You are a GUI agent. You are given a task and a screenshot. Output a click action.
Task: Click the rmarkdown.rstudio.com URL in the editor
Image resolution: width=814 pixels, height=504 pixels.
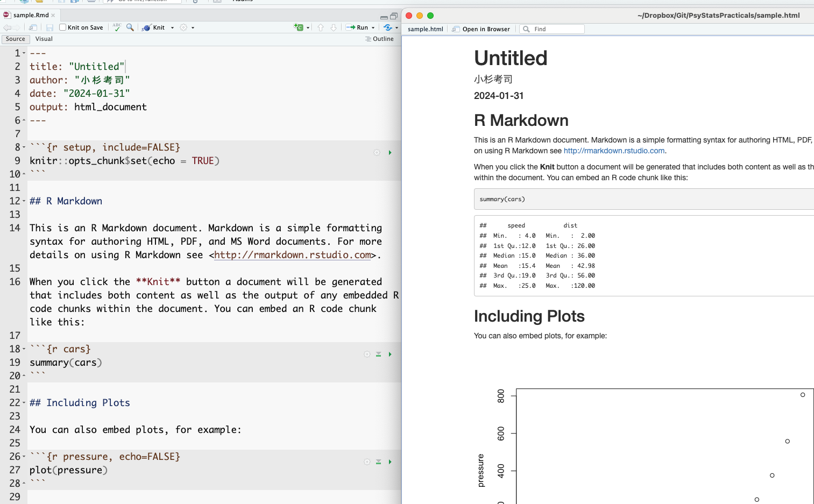pyautogui.click(x=293, y=255)
